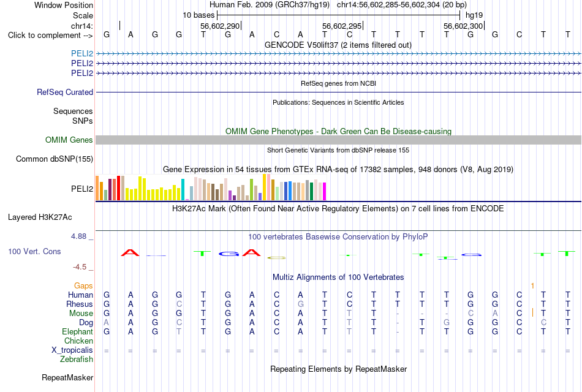Click the 56,602,290 position marker

click(220, 26)
